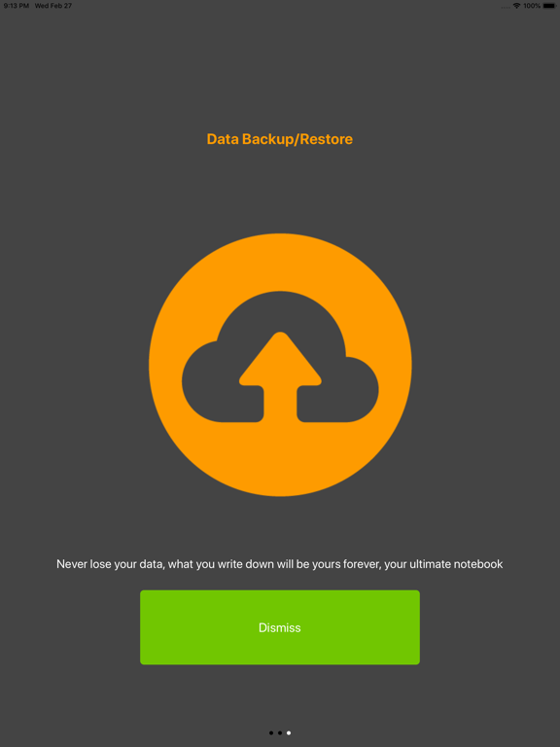Select the white active page dot

point(289,732)
